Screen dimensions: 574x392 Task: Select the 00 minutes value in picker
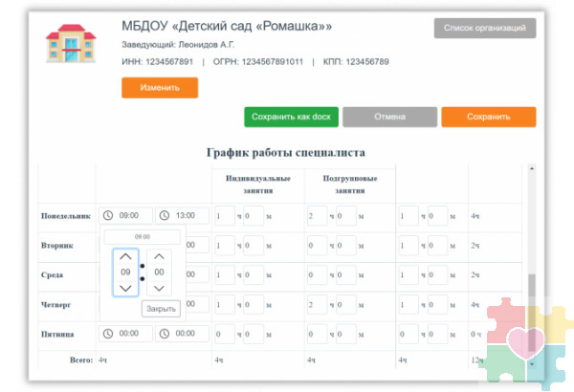[159, 272]
